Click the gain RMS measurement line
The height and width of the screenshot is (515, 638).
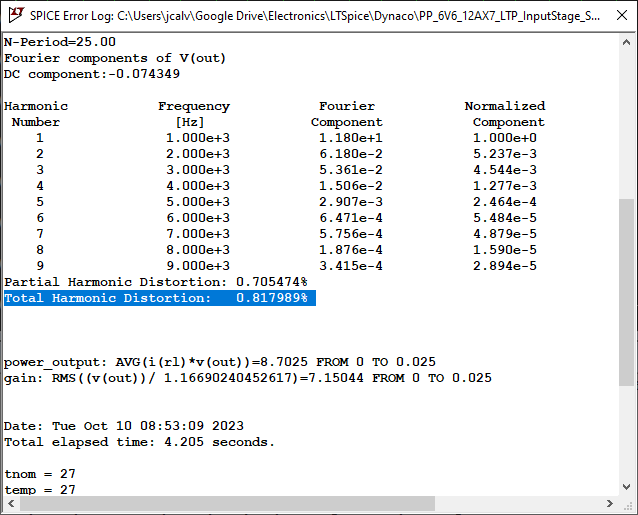click(248, 378)
